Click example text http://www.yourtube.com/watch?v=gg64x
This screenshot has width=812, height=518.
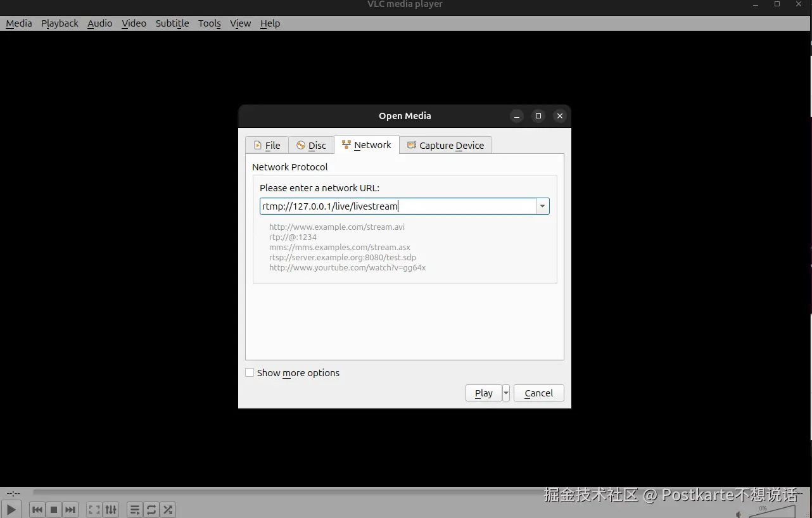(x=347, y=268)
